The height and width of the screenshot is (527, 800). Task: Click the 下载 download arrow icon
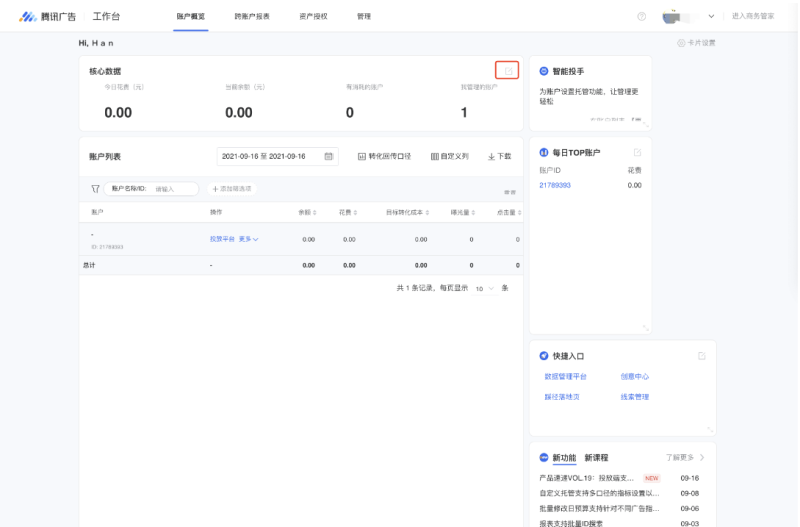[x=491, y=157]
